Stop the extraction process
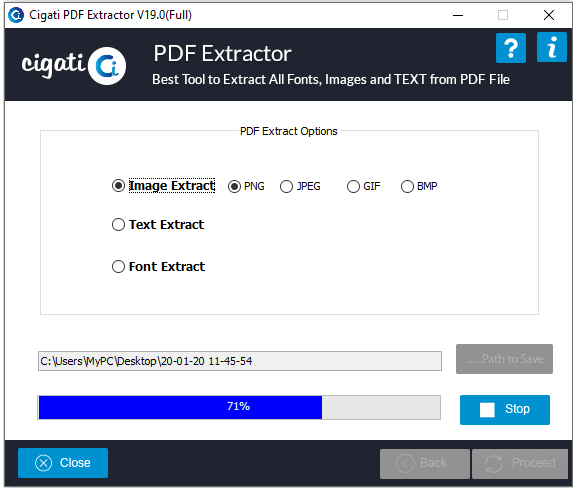The width and height of the screenshot is (576, 488). click(x=505, y=410)
